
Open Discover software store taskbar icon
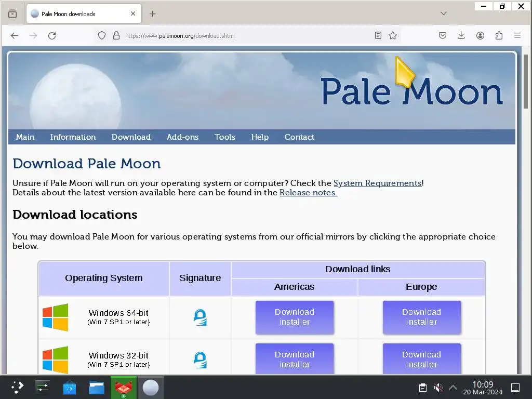click(70, 387)
